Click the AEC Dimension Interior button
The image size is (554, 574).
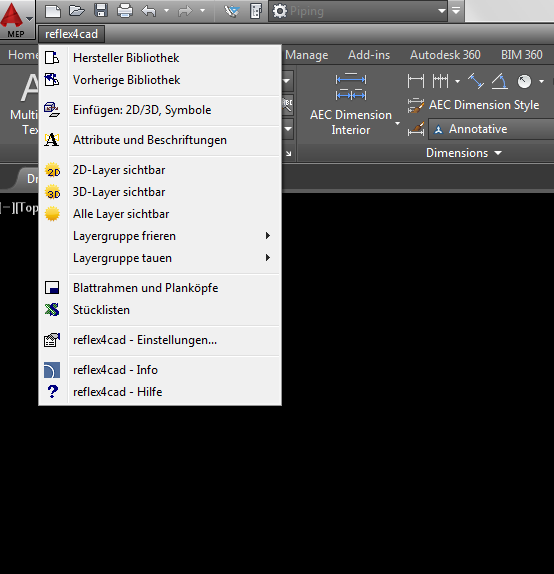click(x=351, y=104)
